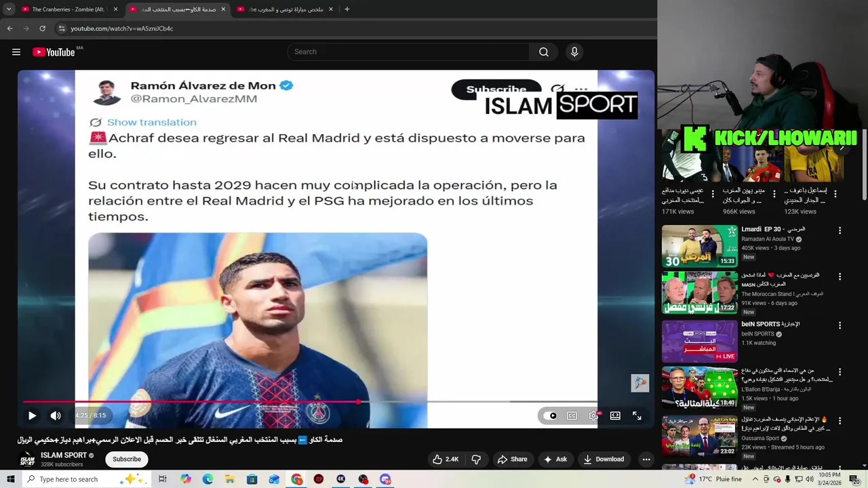Open the Oussama Sport streamed video thumbnail
The height and width of the screenshot is (488, 868).
699,436
